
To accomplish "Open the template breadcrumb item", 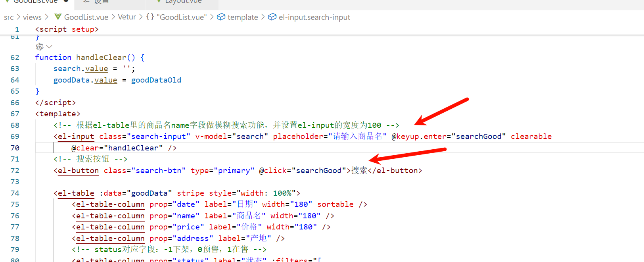I will [x=243, y=17].
